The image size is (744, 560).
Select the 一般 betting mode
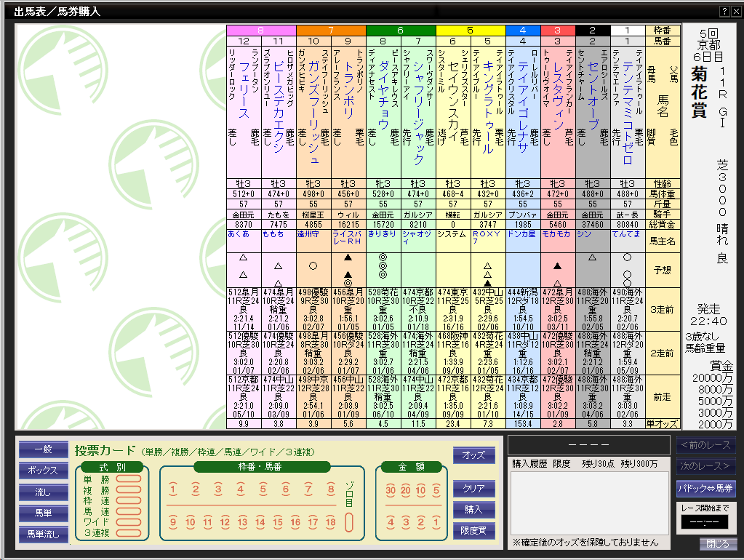[43, 449]
